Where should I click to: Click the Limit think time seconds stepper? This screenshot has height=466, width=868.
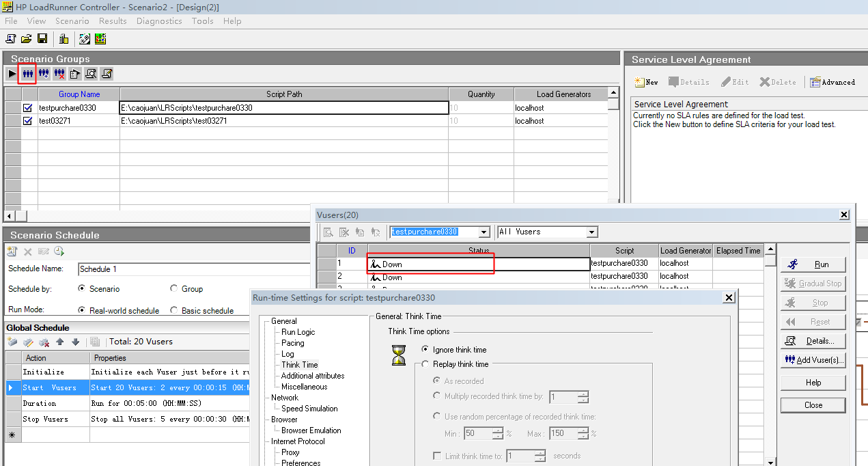click(x=540, y=456)
